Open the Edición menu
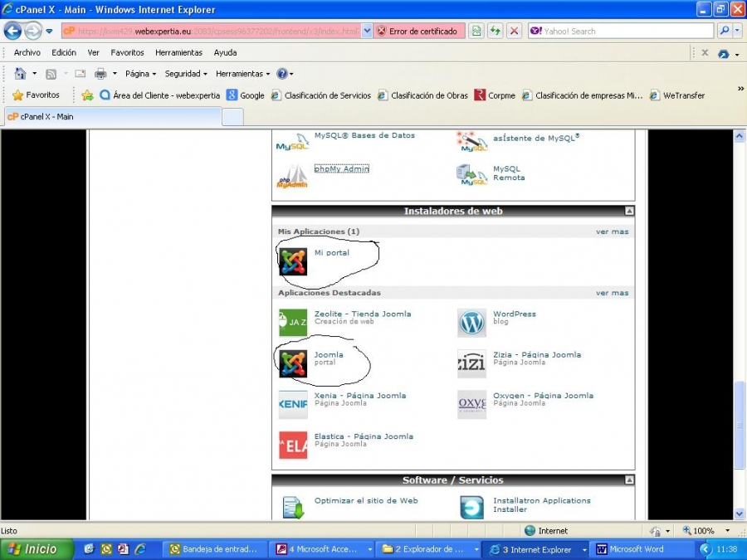The width and height of the screenshot is (747, 560). (x=64, y=53)
